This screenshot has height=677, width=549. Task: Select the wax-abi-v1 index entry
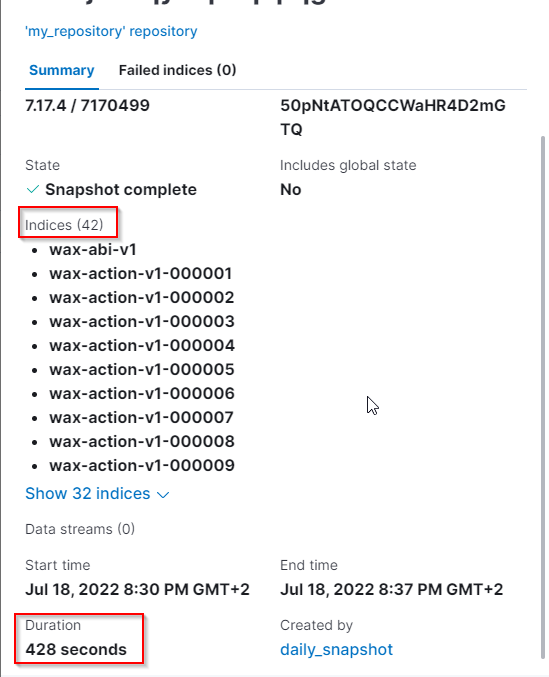click(93, 250)
